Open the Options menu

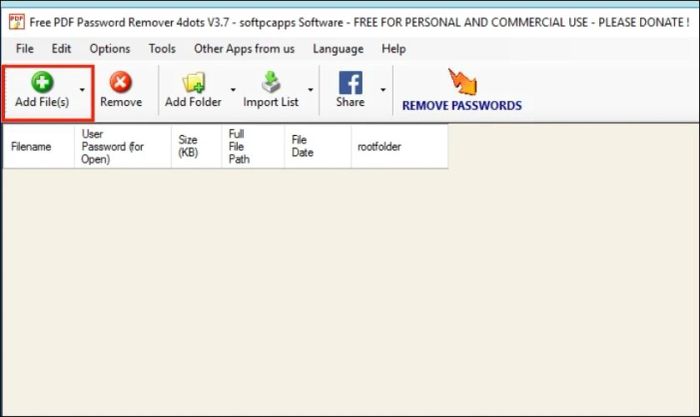pos(110,49)
